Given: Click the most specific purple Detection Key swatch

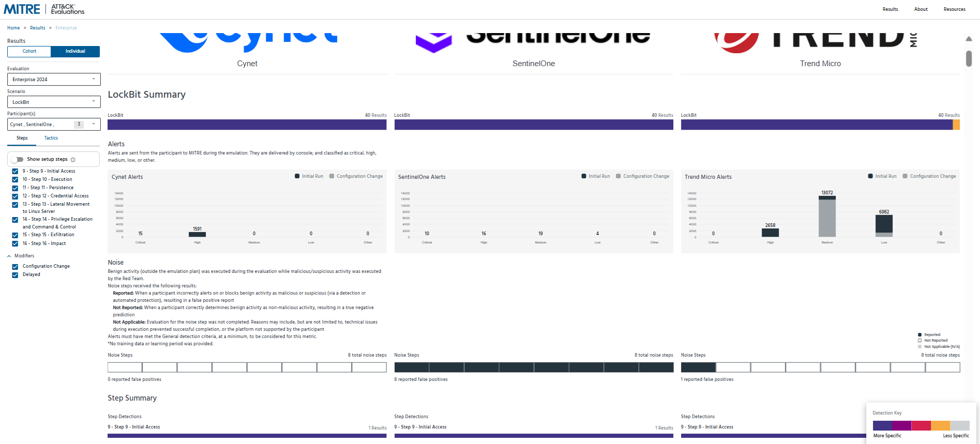Looking at the screenshot, I should click(x=882, y=426).
